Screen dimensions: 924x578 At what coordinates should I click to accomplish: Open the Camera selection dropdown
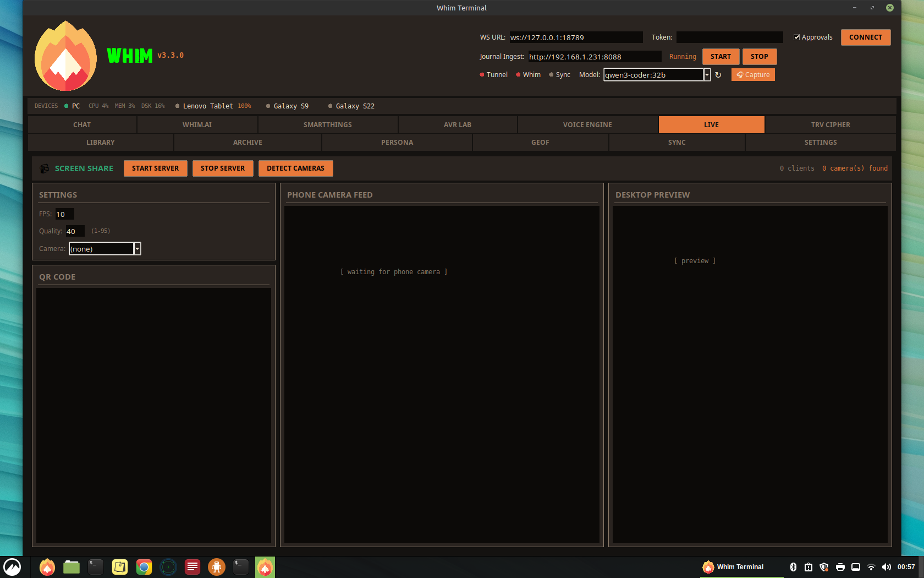(x=137, y=248)
